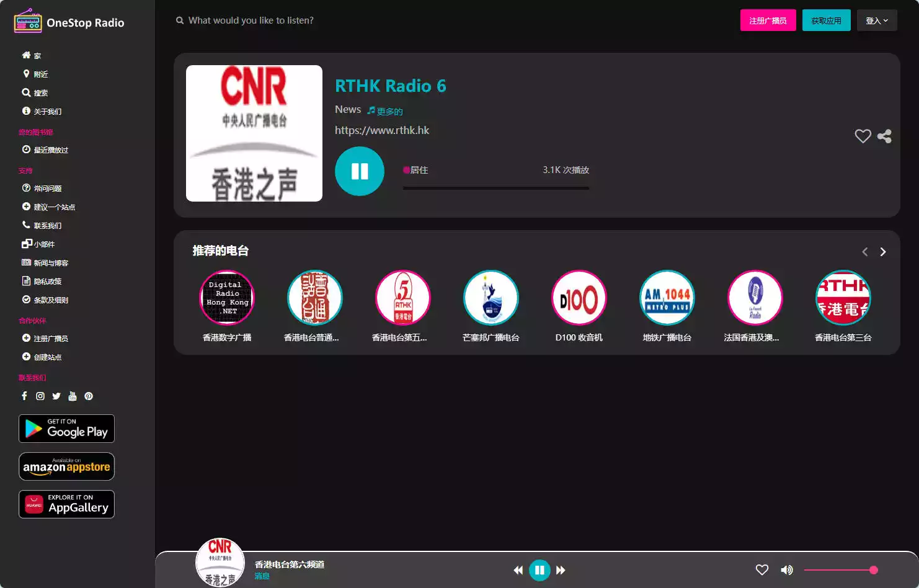Viewport: 919px width, 588px height.
Task: Select AM 1044 地铁广播电台 station
Action: (x=667, y=298)
